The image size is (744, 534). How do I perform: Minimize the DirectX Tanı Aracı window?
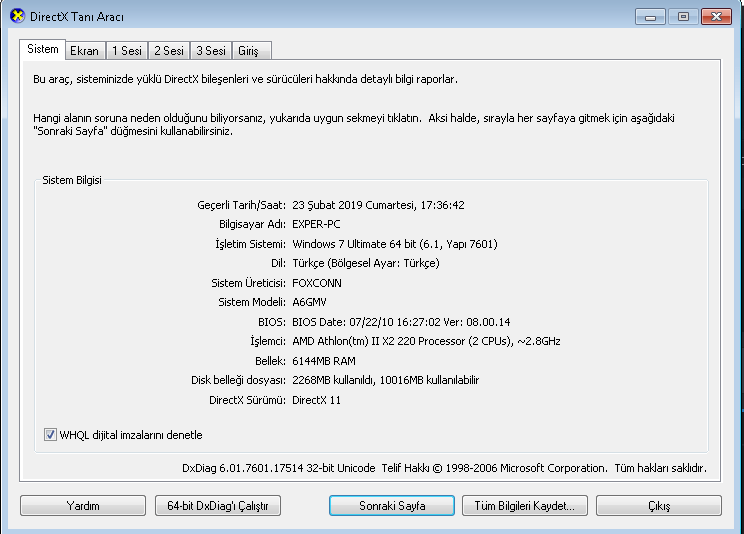click(x=650, y=17)
